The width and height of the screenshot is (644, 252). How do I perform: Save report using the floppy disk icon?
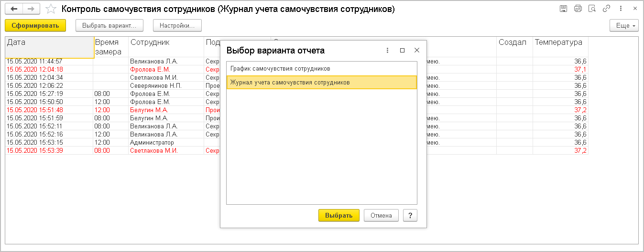[563, 9]
